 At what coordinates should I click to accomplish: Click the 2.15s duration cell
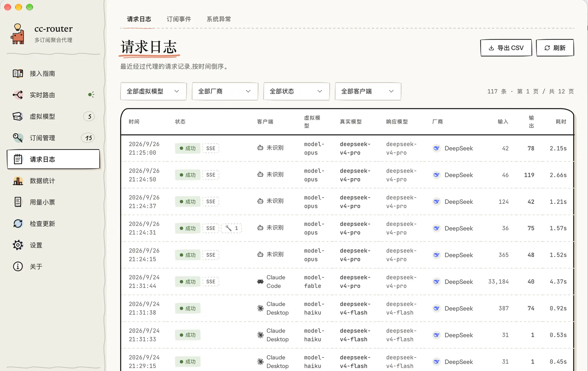(558, 148)
